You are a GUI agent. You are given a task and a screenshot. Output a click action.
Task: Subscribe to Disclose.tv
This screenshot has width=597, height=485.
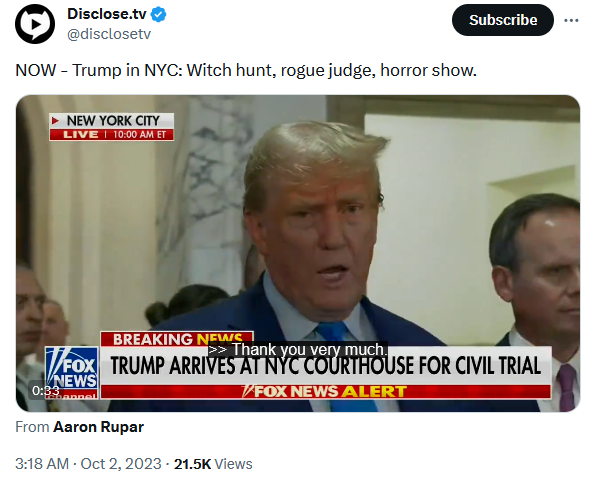coord(503,20)
